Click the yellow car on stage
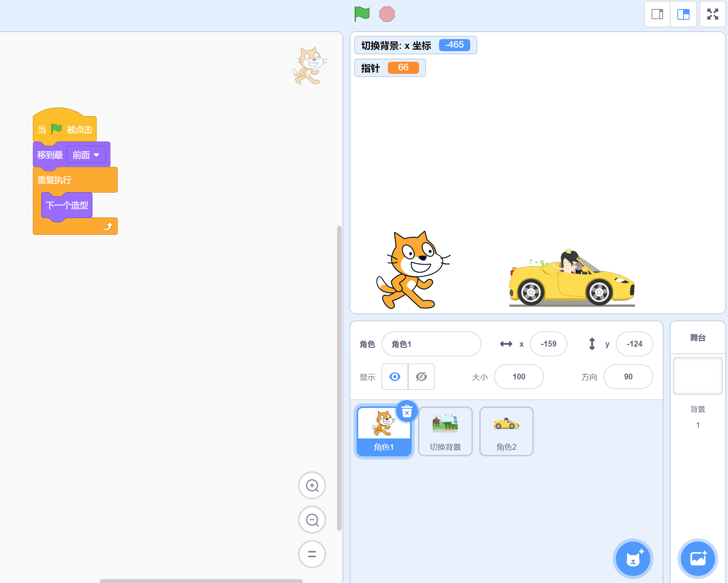Image resolution: width=728 pixels, height=583 pixels. (x=572, y=278)
